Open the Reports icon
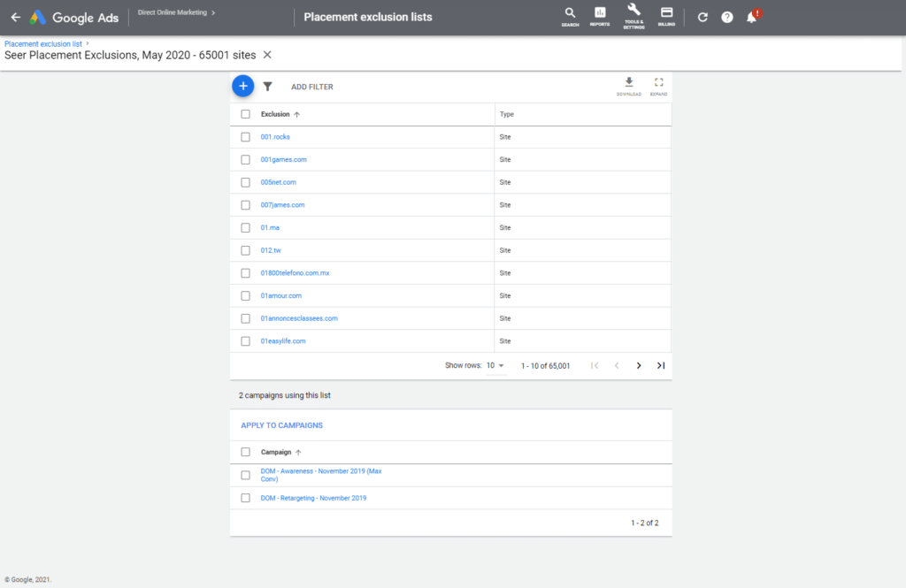This screenshot has width=906, height=588. coord(600,16)
